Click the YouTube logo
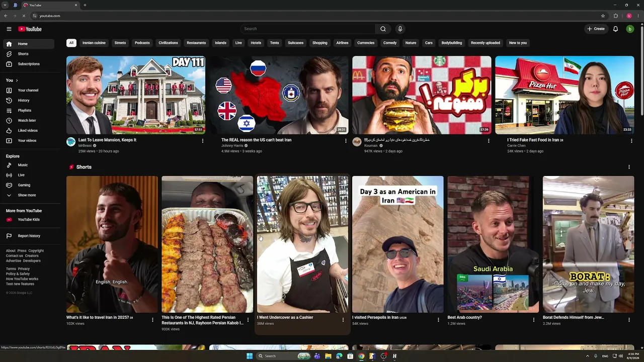 30,29
